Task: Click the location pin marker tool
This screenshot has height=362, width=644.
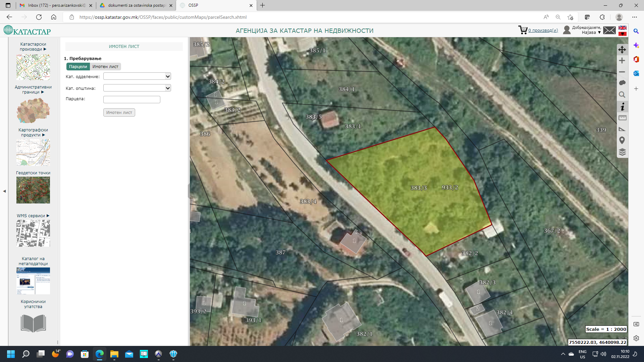Action: [622, 140]
